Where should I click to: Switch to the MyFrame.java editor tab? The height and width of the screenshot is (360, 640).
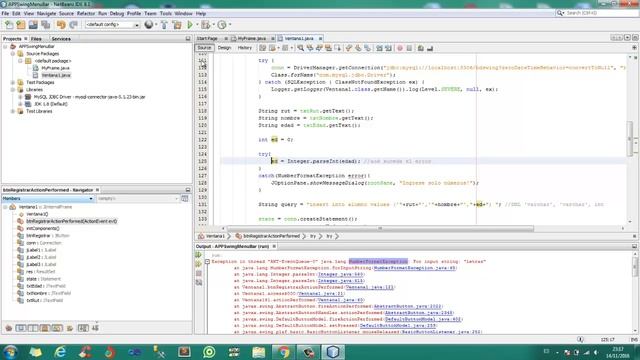(251, 38)
